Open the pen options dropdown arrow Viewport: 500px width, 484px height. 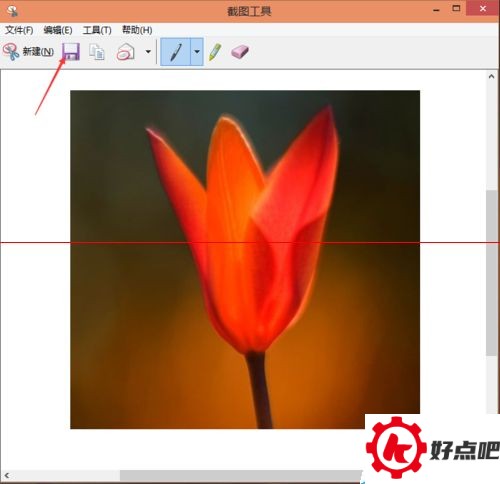click(x=197, y=52)
